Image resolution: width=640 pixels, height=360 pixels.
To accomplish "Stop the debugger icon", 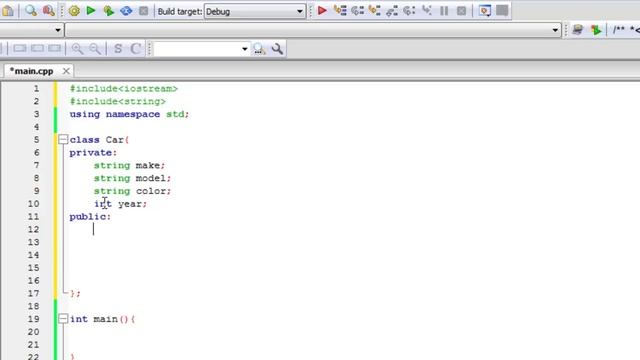I will coord(461,11).
